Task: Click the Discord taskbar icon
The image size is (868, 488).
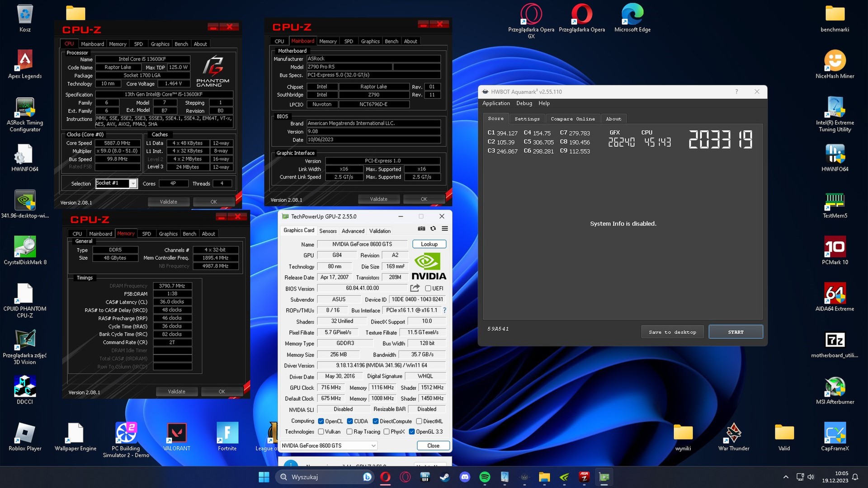Action: [465, 477]
